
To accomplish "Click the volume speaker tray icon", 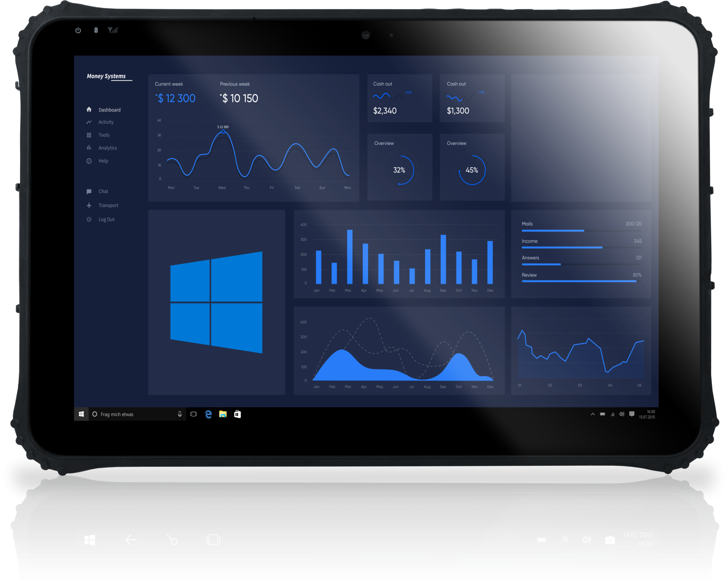I will (x=622, y=414).
